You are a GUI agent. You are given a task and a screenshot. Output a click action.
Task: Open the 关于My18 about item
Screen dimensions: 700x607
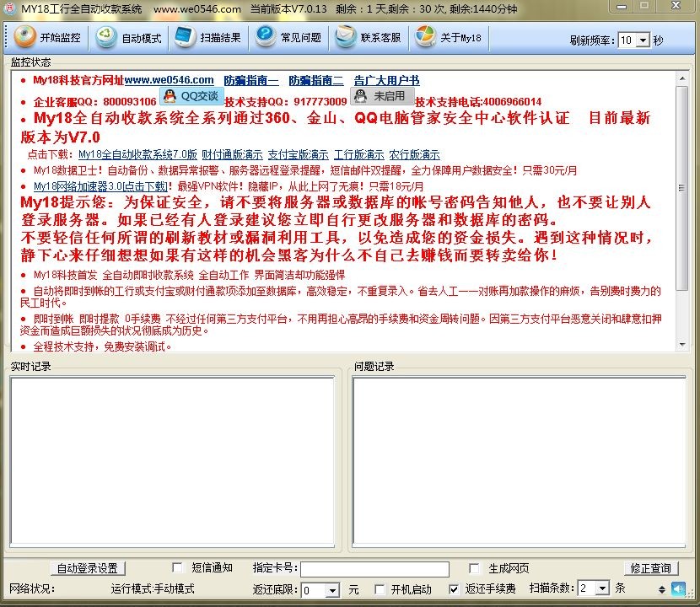coord(448,37)
